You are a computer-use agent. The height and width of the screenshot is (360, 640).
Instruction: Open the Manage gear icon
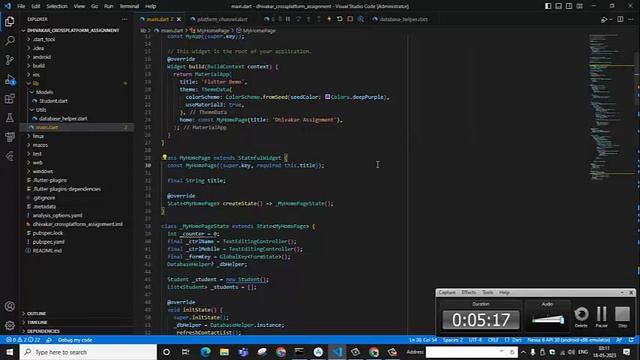(x=9, y=325)
